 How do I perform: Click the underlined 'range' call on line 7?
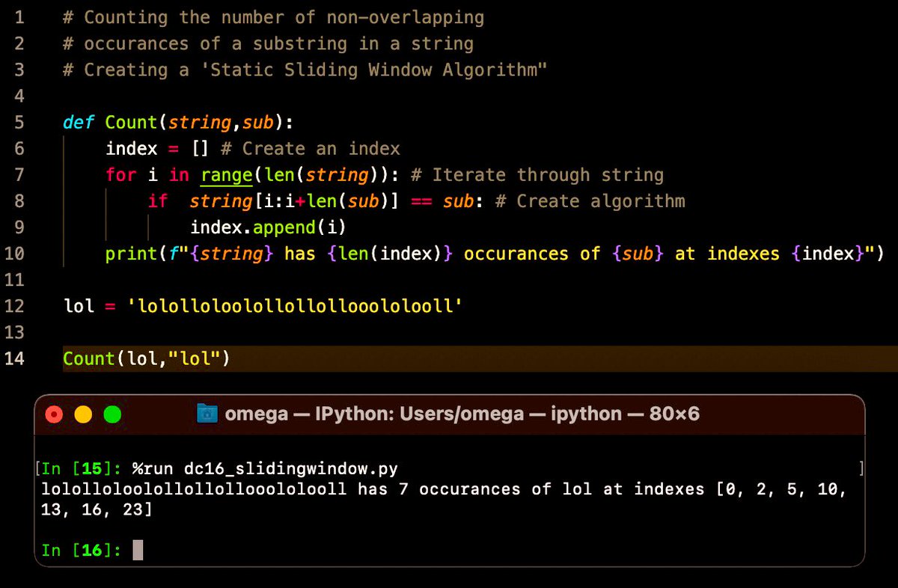click(x=226, y=175)
